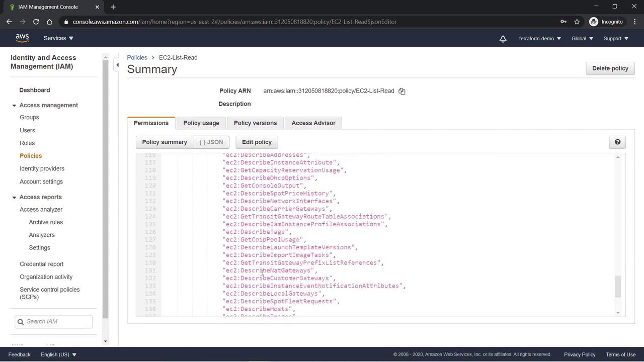Click the Delete policy button

(x=610, y=68)
